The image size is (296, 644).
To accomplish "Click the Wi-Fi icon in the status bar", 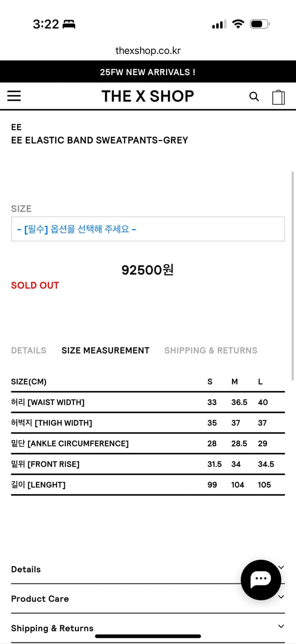I will [x=239, y=24].
